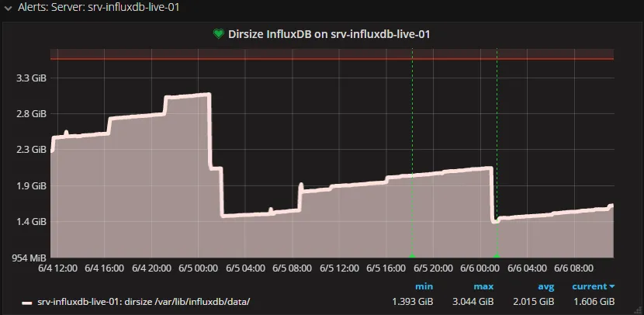Click the 3.3 GiB y-axis label
Image resolution: width=644 pixels, height=315 pixels.
[x=31, y=78]
